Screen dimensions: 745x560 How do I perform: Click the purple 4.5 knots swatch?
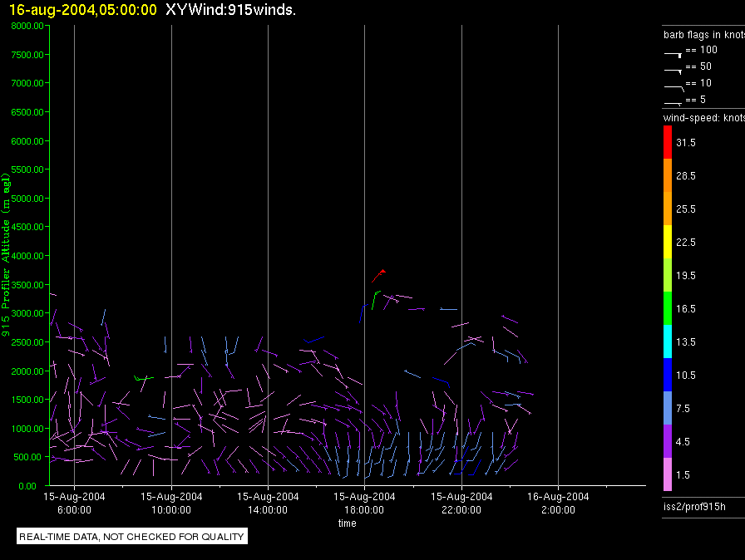pyautogui.click(x=668, y=441)
